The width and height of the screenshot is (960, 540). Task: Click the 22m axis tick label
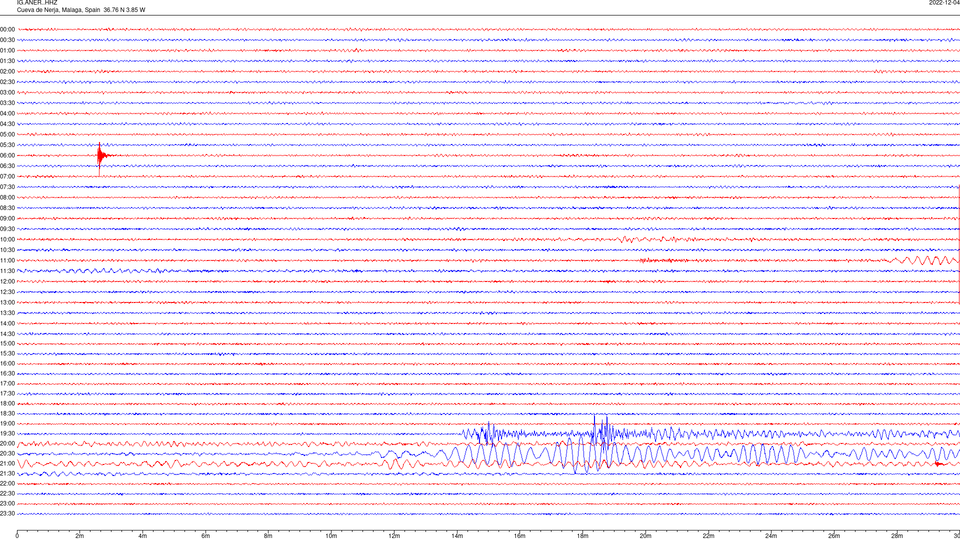[708, 536]
